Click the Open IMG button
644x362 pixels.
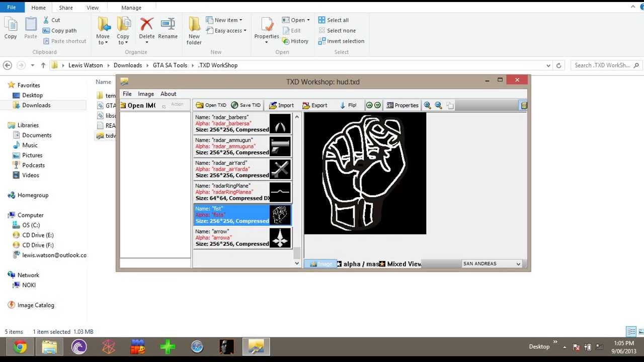pos(138,105)
